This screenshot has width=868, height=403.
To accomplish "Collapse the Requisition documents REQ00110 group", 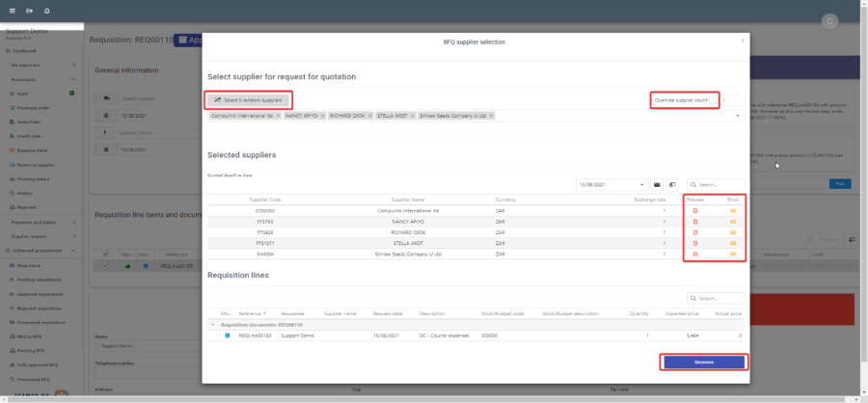I will tap(213, 325).
